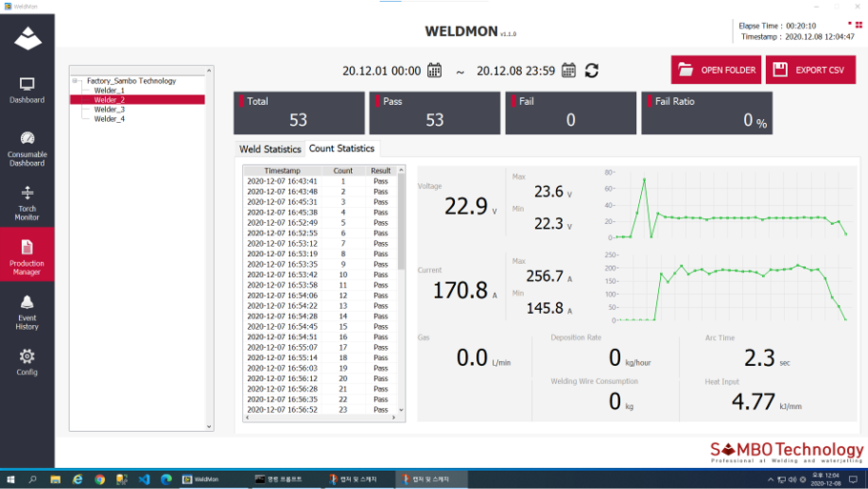Viewport: 868px width, 489px height.
Task: Open Torch Monitor in sidebar
Action: [27, 203]
